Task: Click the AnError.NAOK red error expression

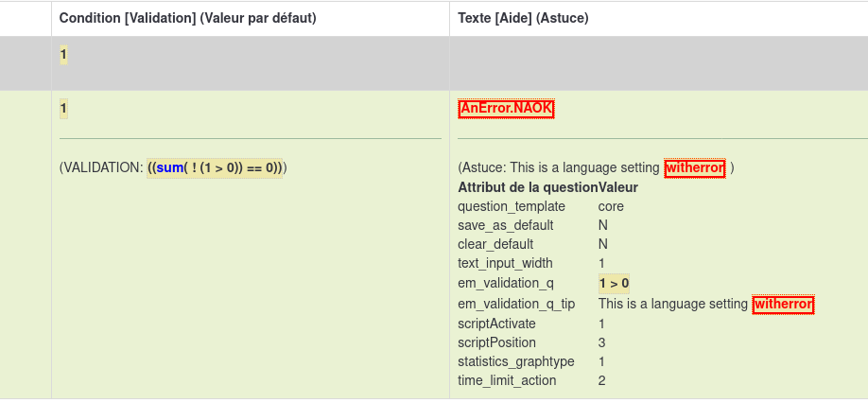Action: coord(506,109)
